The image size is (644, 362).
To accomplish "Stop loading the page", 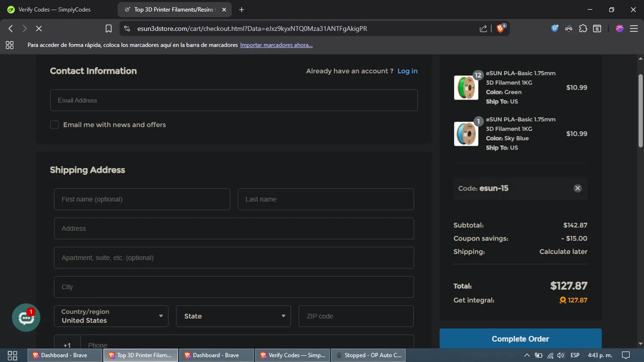I will [39, 28].
